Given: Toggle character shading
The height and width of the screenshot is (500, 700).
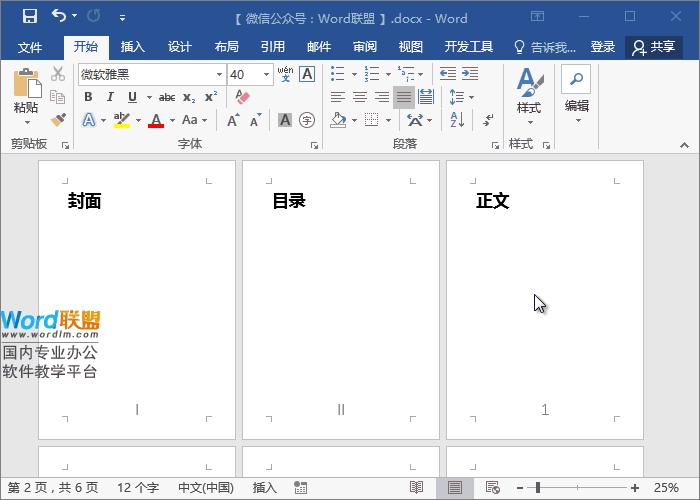Looking at the screenshot, I should pyautogui.click(x=285, y=120).
